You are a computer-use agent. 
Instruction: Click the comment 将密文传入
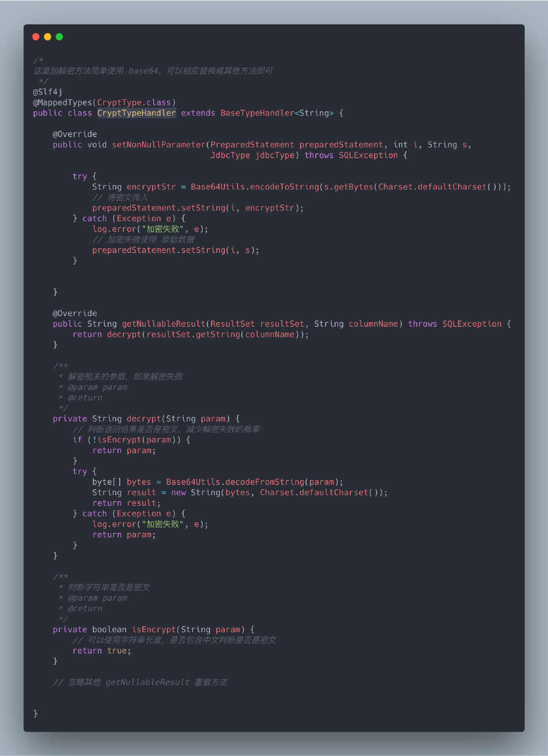(120, 197)
